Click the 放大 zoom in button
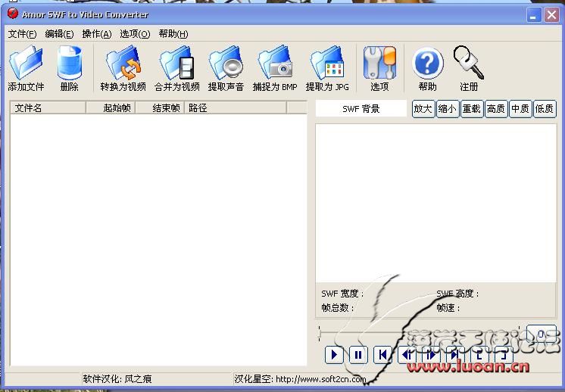The width and height of the screenshot is (565, 392). [x=423, y=109]
